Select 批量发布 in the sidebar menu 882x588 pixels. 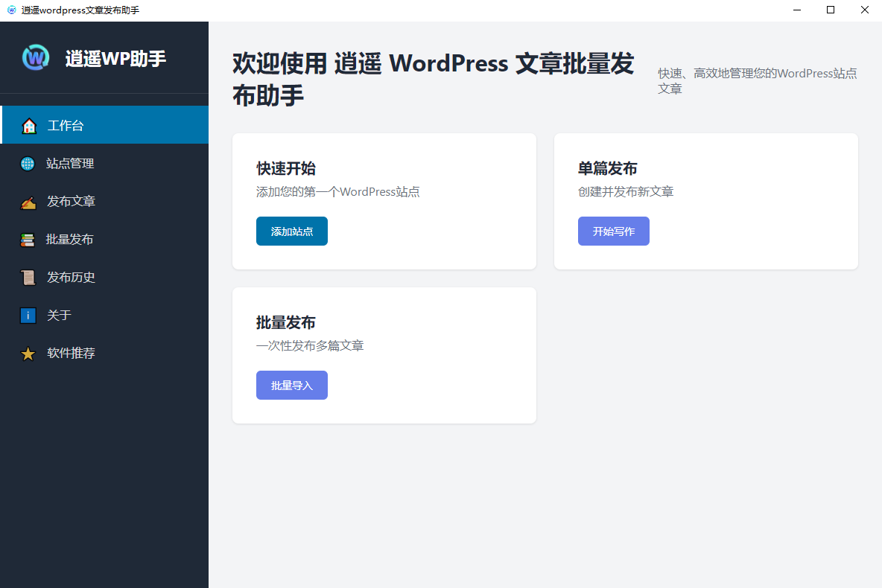pos(104,240)
